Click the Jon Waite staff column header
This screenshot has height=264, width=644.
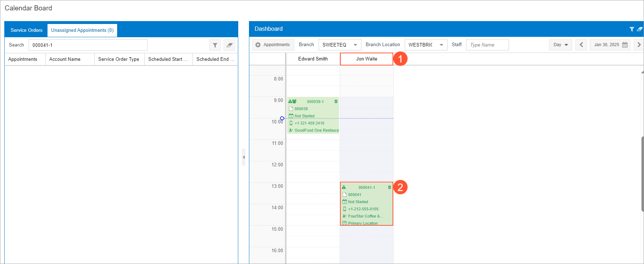pyautogui.click(x=366, y=59)
